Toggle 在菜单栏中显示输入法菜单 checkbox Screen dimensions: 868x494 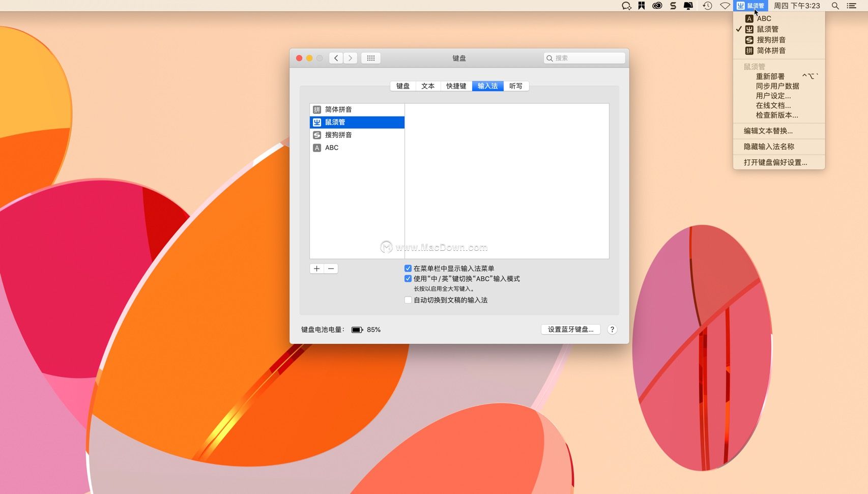click(x=408, y=269)
